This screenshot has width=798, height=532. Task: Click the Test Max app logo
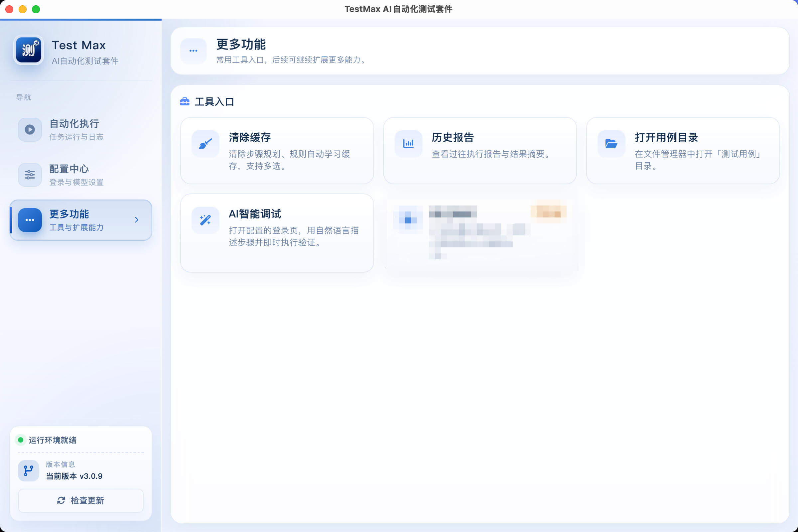click(29, 50)
